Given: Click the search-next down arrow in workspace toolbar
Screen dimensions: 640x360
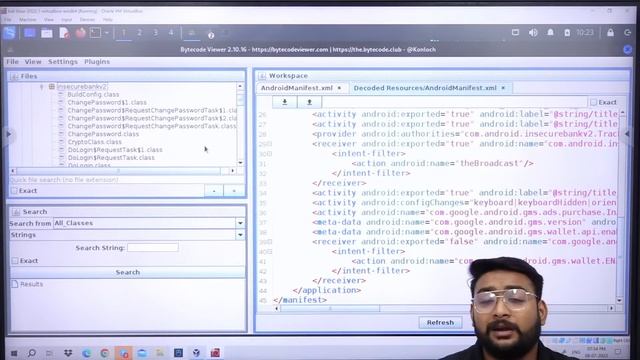Looking at the screenshot, I should click(x=285, y=102).
